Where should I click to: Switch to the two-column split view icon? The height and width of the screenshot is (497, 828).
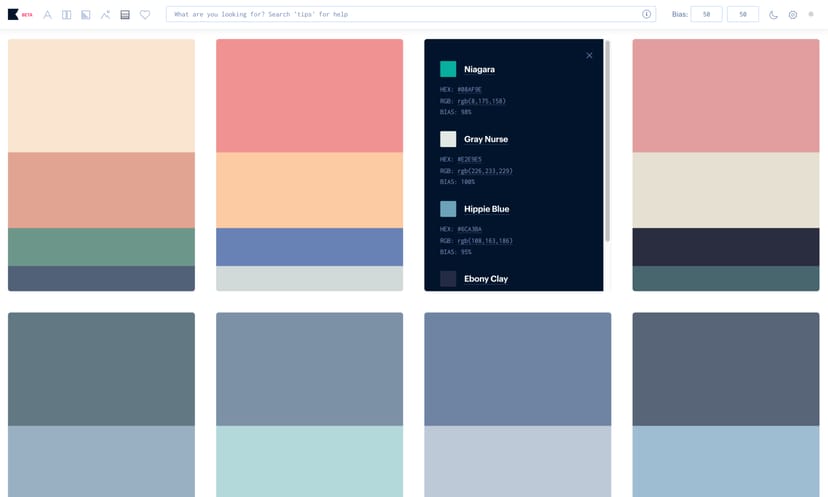[67, 15]
